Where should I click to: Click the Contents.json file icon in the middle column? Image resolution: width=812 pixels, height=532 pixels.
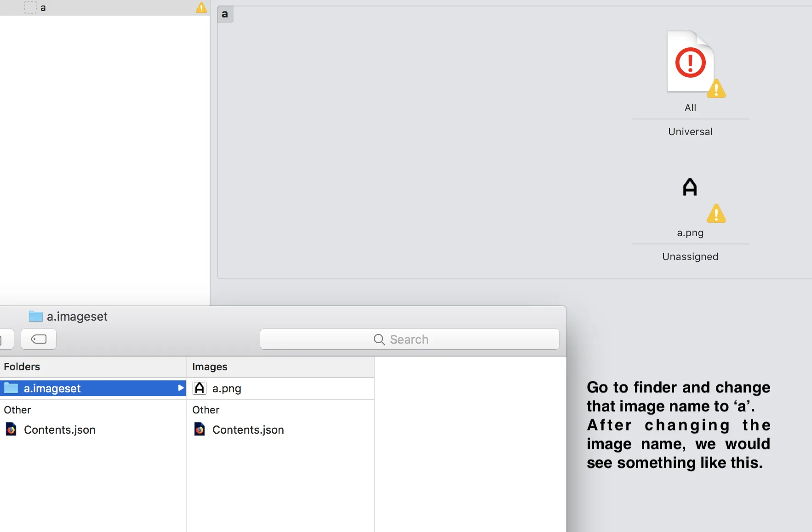coord(200,430)
